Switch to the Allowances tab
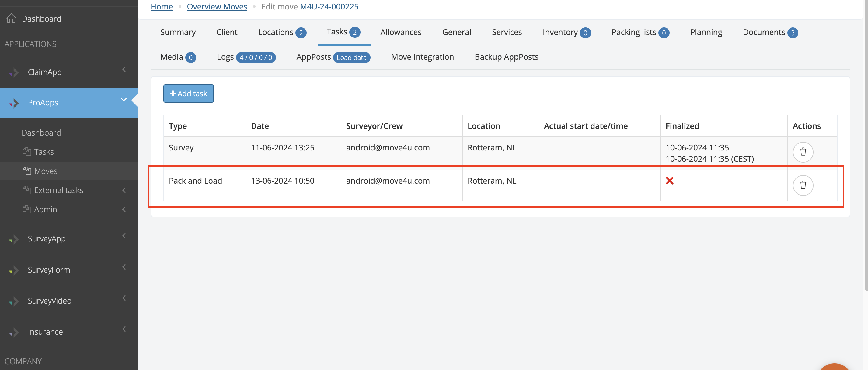Image resolution: width=868 pixels, height=370 pixels. click(x=401, y=32)
